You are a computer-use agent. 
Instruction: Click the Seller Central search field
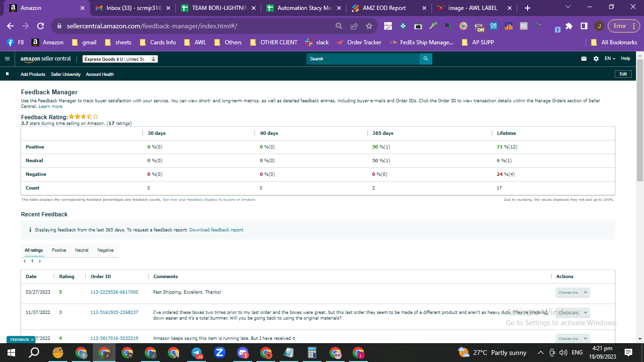tap(363, 59)
